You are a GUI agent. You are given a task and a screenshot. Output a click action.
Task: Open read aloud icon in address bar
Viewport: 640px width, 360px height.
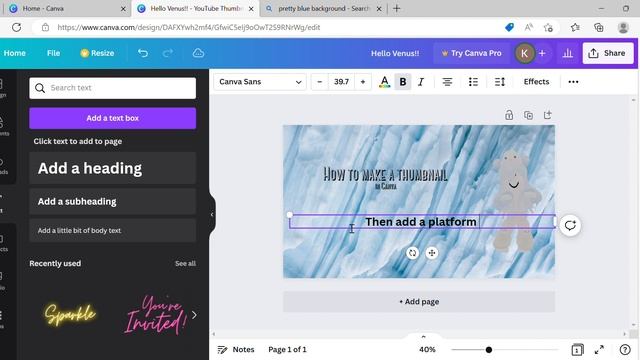[x=529, y=27]
